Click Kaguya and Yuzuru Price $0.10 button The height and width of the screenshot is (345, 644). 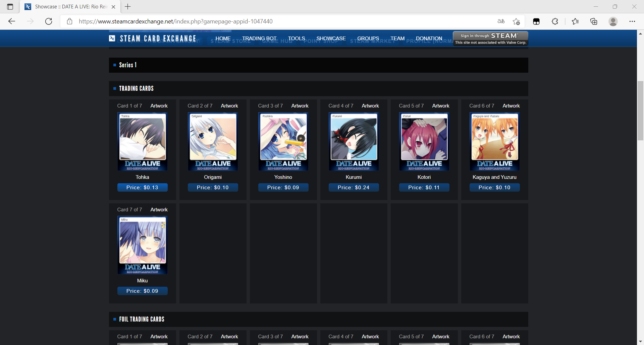[x=495, y=188]
